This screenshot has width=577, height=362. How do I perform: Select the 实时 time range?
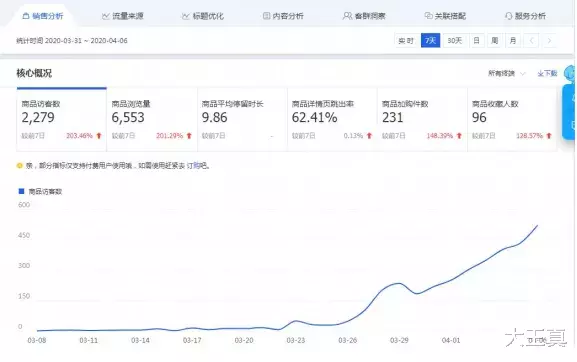(406, 40)
